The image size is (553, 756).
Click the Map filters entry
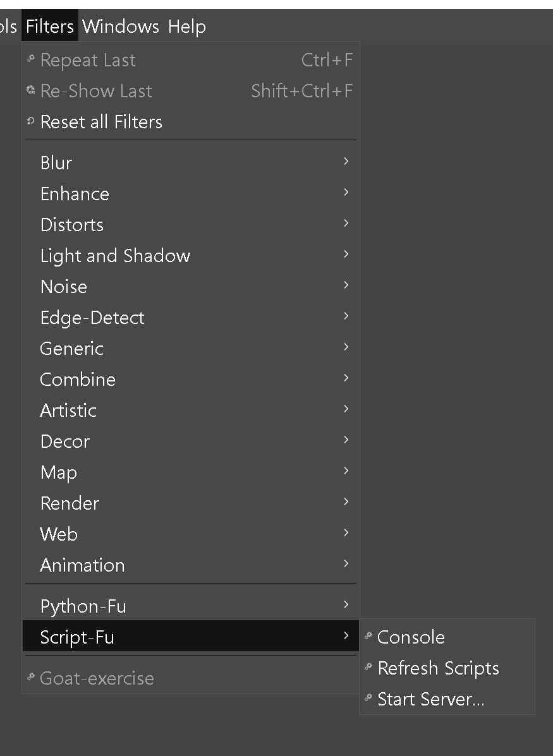59,472
